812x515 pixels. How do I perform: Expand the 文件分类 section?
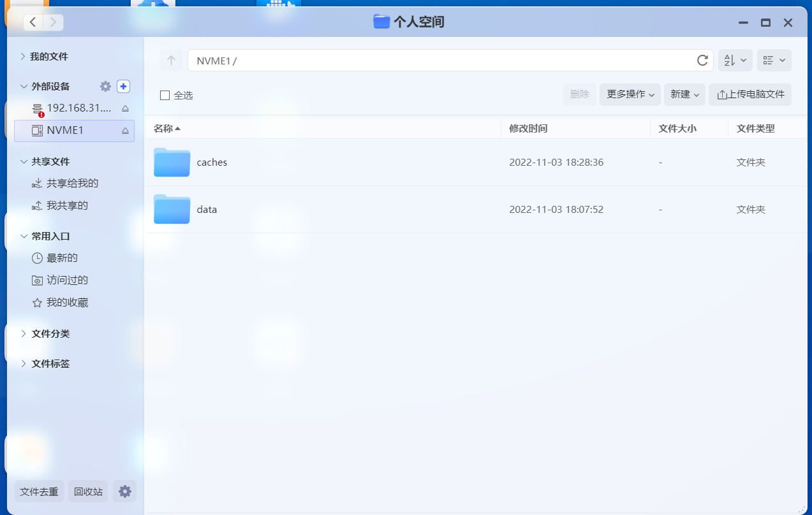pos(24,334)
